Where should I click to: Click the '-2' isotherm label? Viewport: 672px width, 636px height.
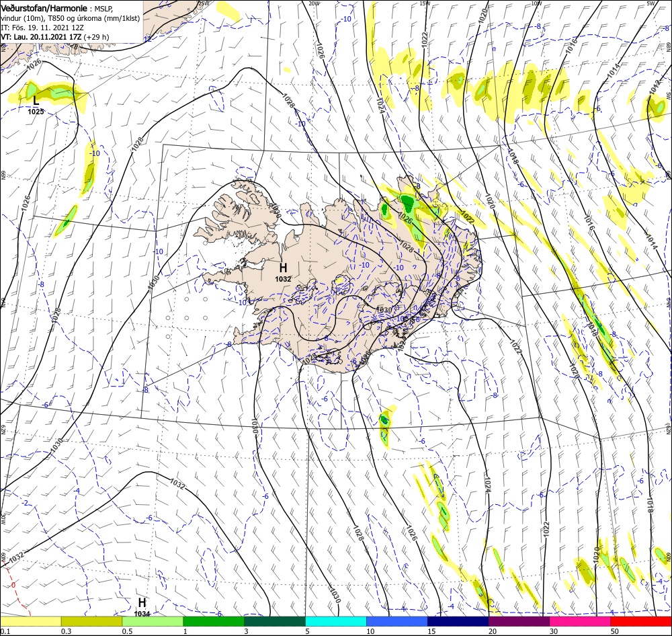26,503
